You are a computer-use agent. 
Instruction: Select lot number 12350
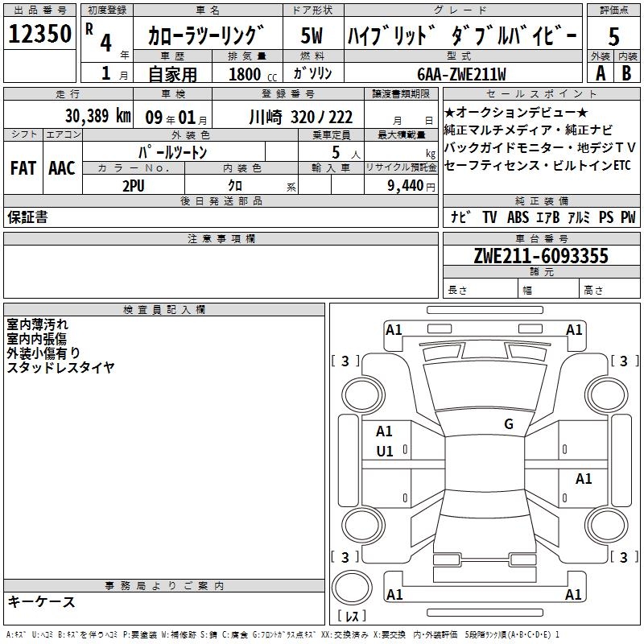40,35
